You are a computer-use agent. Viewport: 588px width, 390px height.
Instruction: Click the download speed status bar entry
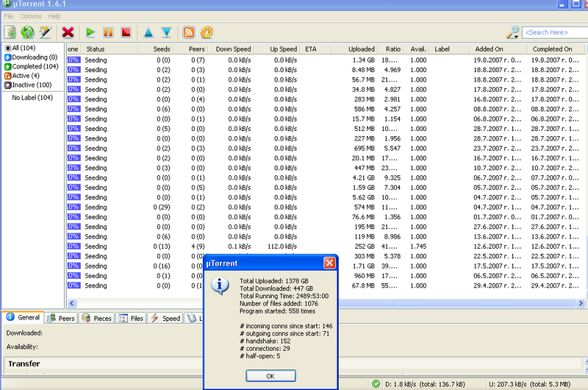coord(425,384)
